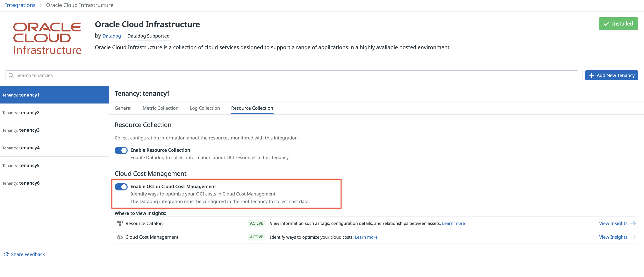Focus the Search tenancies field
This screenshot has height=277, width=644.
point(292,75)
